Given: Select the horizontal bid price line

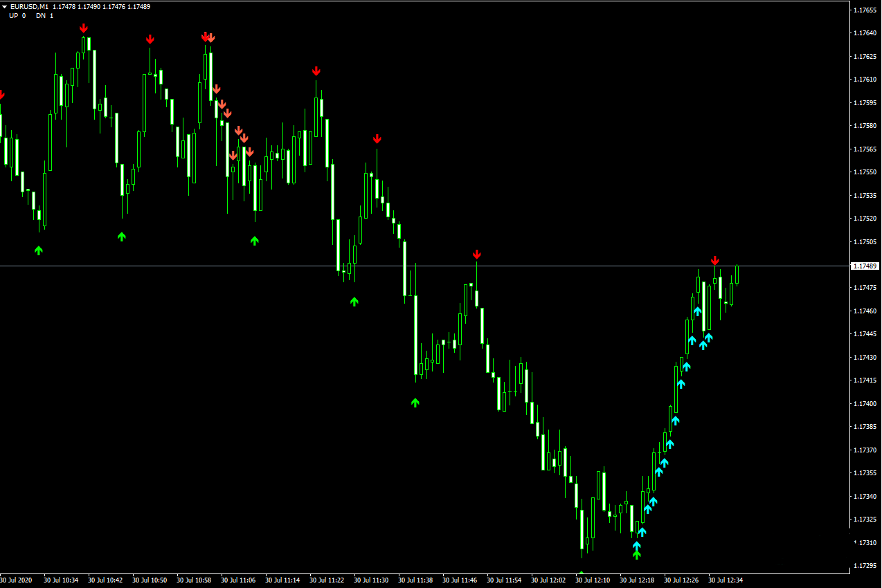Looking at the screenshot, I should [277, 266].
